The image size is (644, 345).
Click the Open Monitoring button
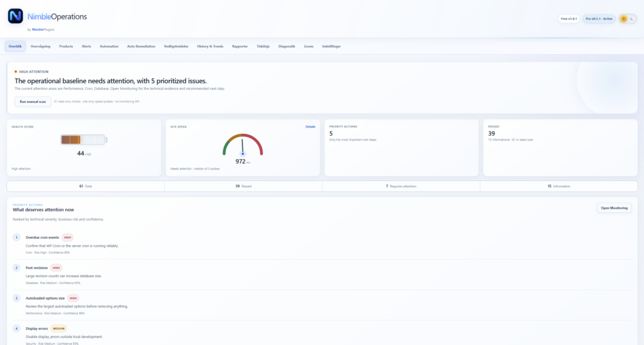pos(614,208)
